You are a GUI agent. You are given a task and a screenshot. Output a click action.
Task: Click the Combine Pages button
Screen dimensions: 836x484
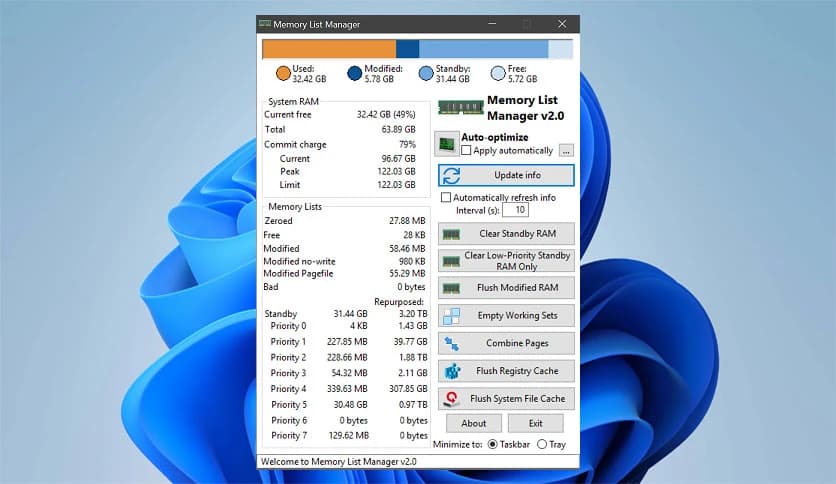506,344
